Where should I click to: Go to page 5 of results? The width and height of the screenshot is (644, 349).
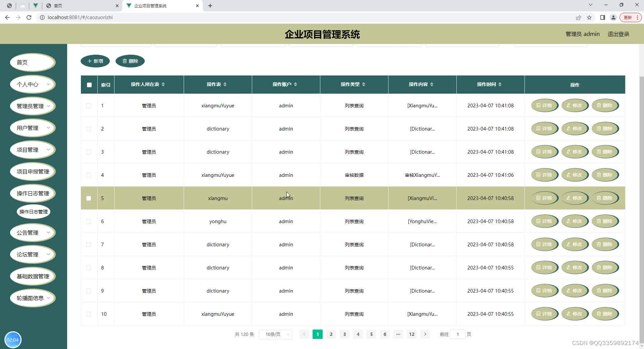click(371, 334)
